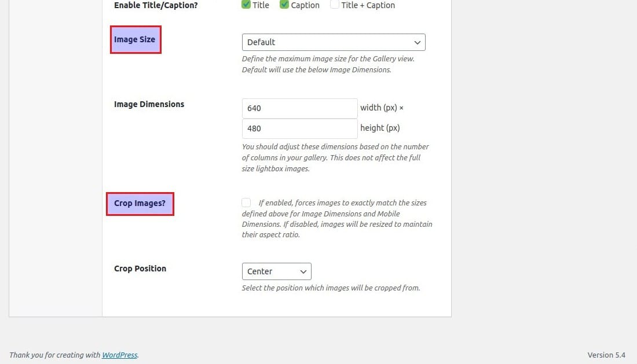
Task: Select the Image Dimensions label
Action: coord(149,104)
